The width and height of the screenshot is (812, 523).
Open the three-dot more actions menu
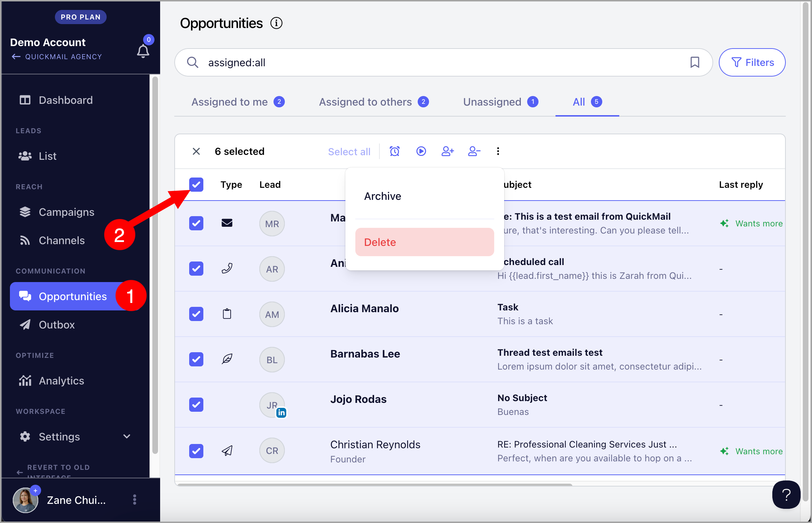click(498, 151)
